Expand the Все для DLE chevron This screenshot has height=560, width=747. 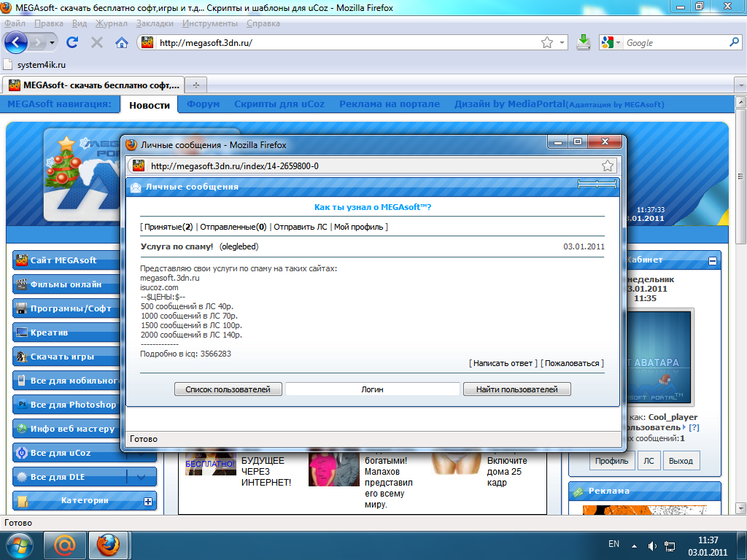(141, 477)
